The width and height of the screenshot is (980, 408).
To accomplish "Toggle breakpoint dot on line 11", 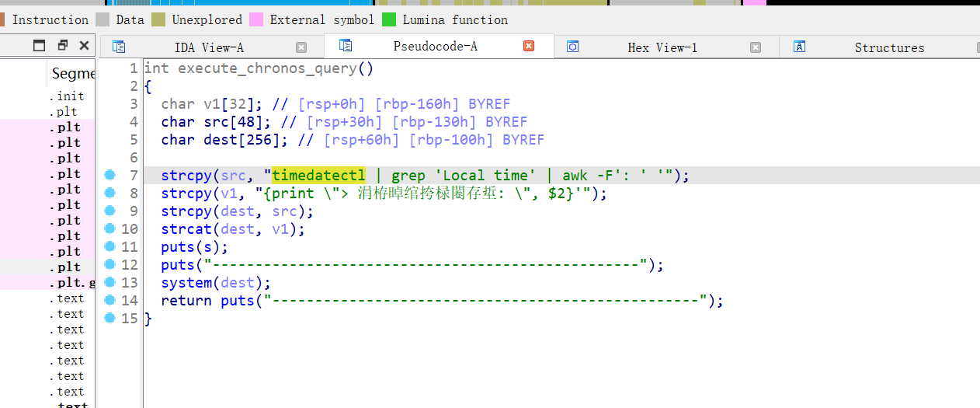I will [x=109, y=246].
